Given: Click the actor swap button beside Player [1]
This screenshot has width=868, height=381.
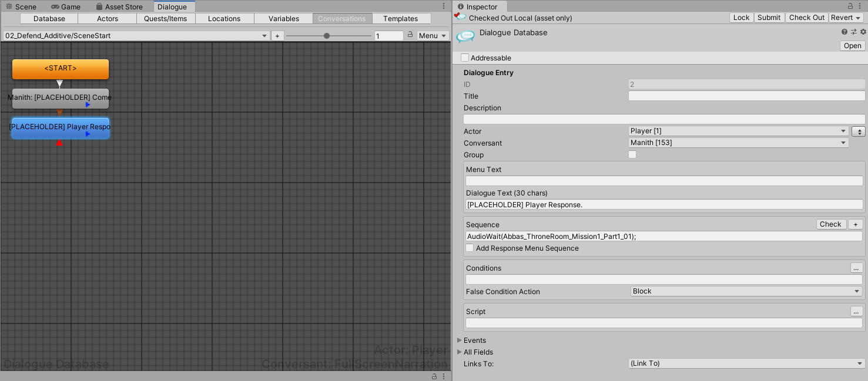Looking at the screenshot, I should click(x=859, y=132).
